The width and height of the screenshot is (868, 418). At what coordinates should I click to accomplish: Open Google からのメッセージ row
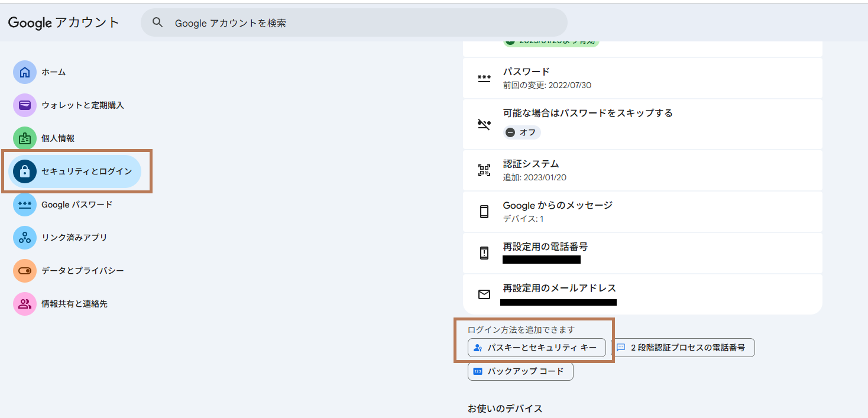tap(643, 212)
